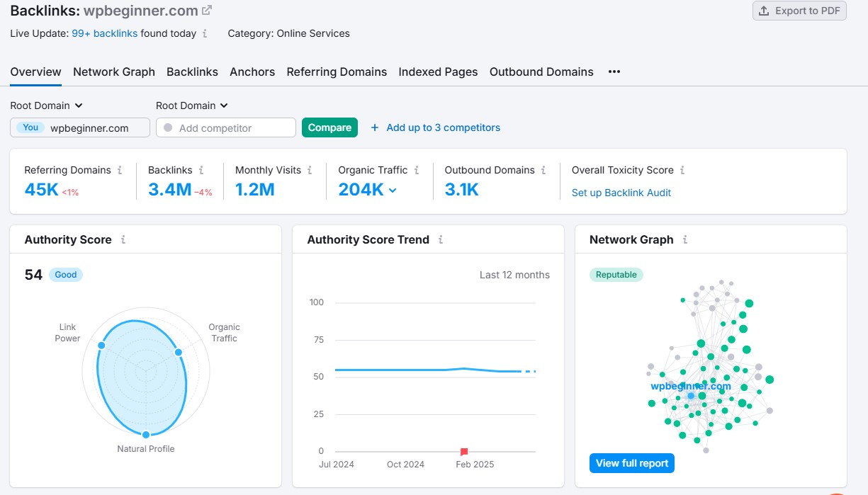Viewport: 868px width, 495px height.
Task: Open the Anchors tab
Action: pos(252,72)
